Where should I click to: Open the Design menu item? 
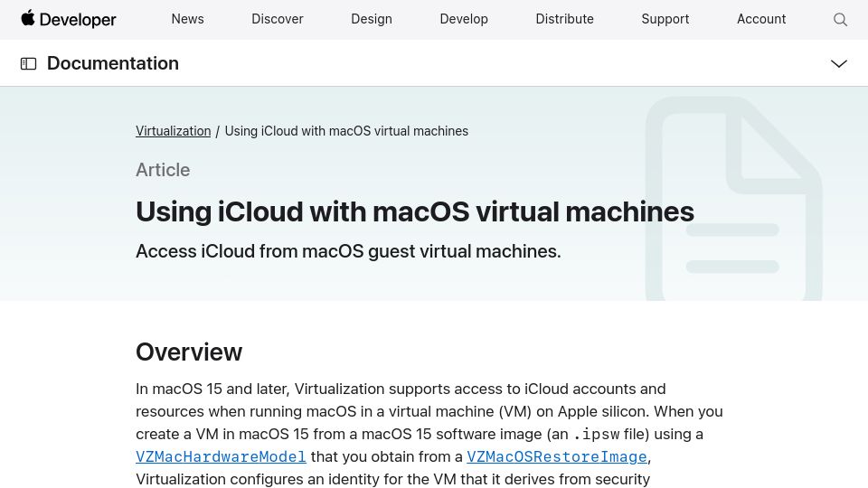coord(372,19)
